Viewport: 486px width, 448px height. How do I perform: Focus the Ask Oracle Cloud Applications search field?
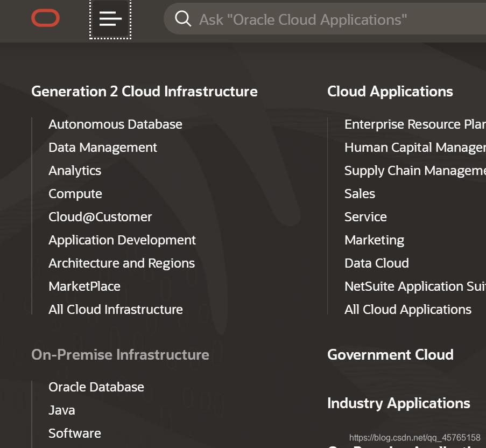point(325,19)
